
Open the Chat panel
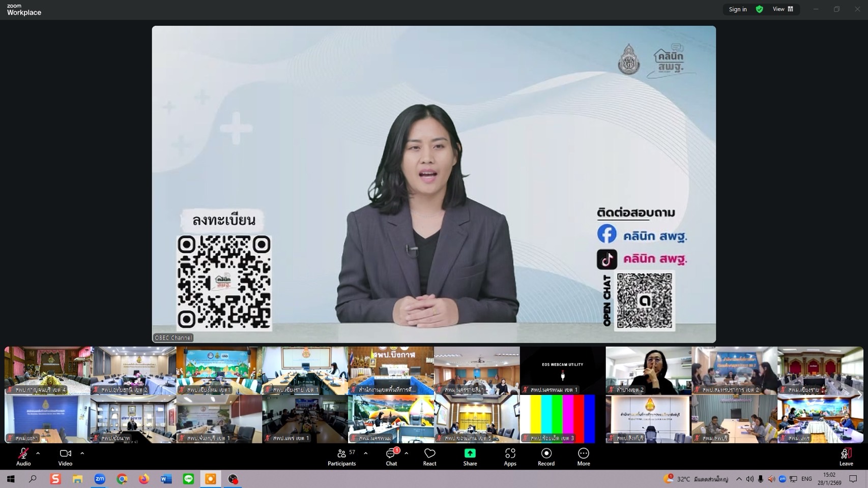pyautogui.click(x=391, y=456)
